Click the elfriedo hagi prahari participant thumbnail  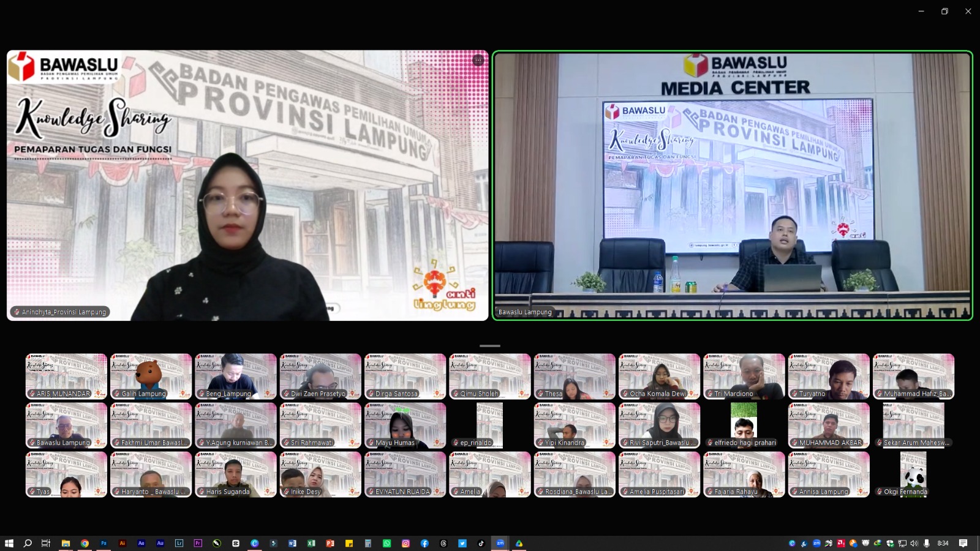pyautogui.click(x=744, y=425)
